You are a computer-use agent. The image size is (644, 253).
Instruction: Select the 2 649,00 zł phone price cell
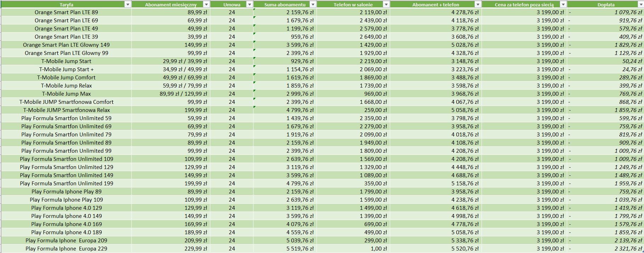[353, 36]
